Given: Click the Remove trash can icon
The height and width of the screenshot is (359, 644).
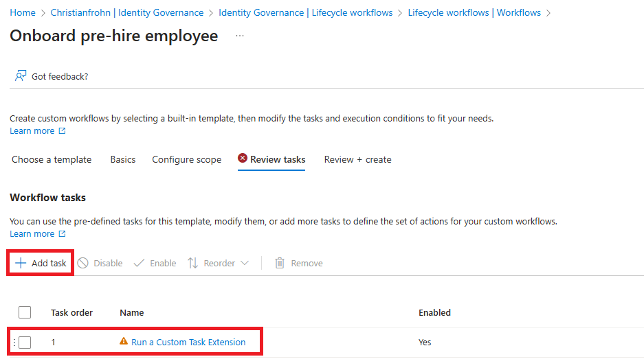Looking at the screenshot, I should tap(280, 263).
